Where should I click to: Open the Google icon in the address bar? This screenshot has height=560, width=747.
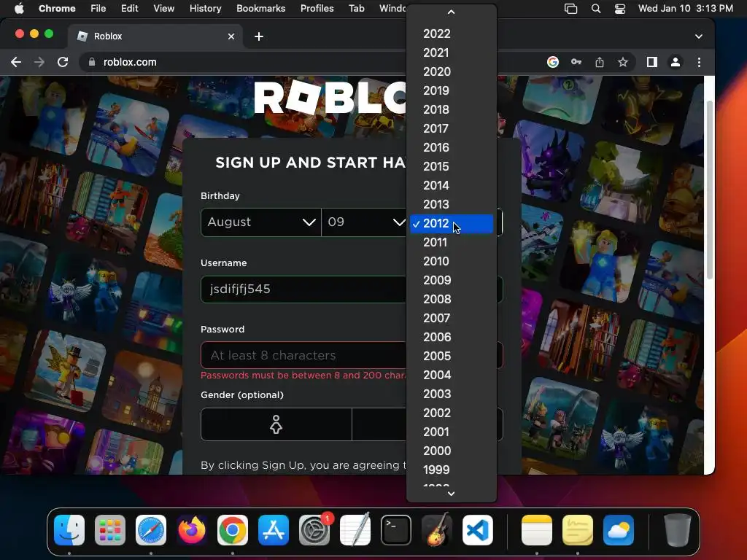553,63
